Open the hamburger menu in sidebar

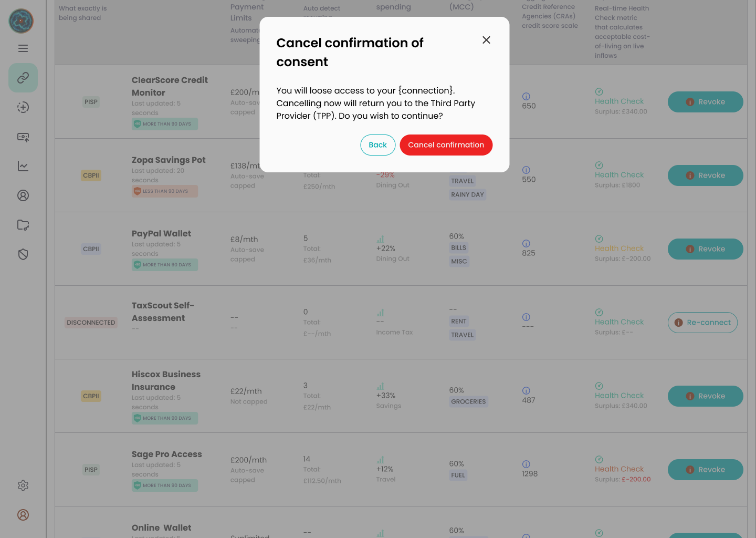point(23,48)
